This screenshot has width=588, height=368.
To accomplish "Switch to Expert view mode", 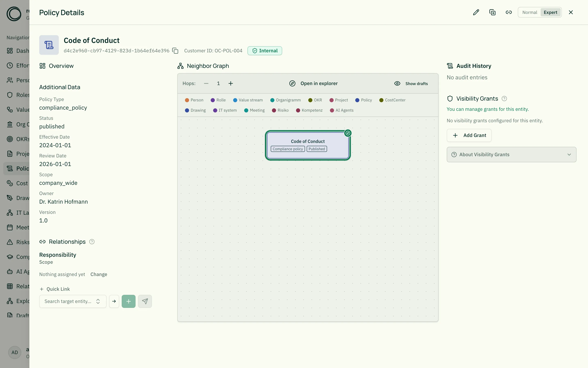I will [550, 12].
